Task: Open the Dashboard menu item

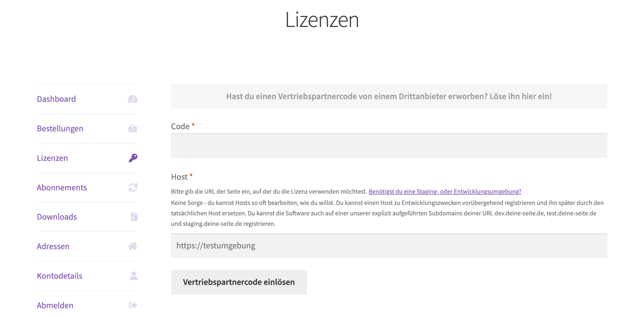Action: pos(56,99)
